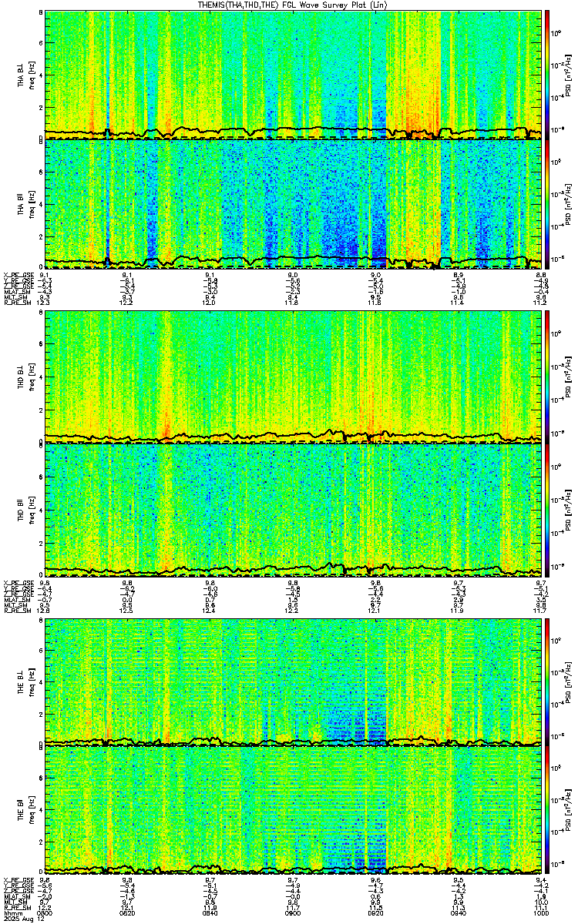Click the '0820' time label on the bottom axis
Screen dimensions: 578x924
tap(128, 912)
